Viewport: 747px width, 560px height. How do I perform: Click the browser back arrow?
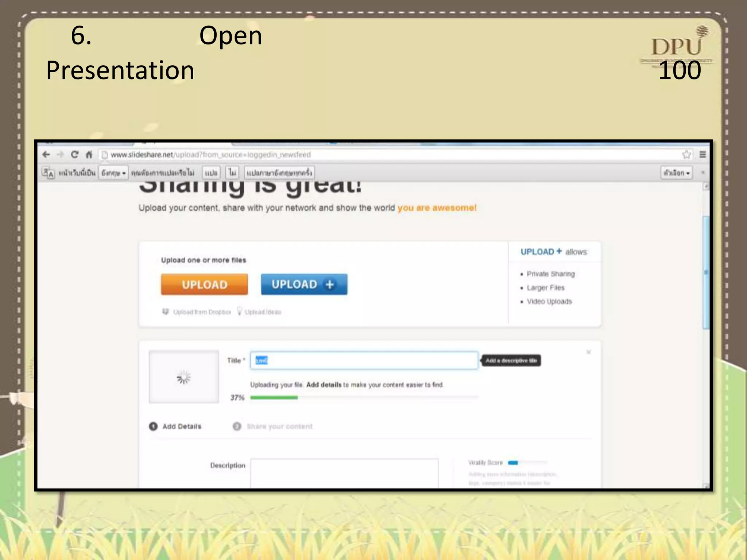pyautogui.click(x=46, y=155)
